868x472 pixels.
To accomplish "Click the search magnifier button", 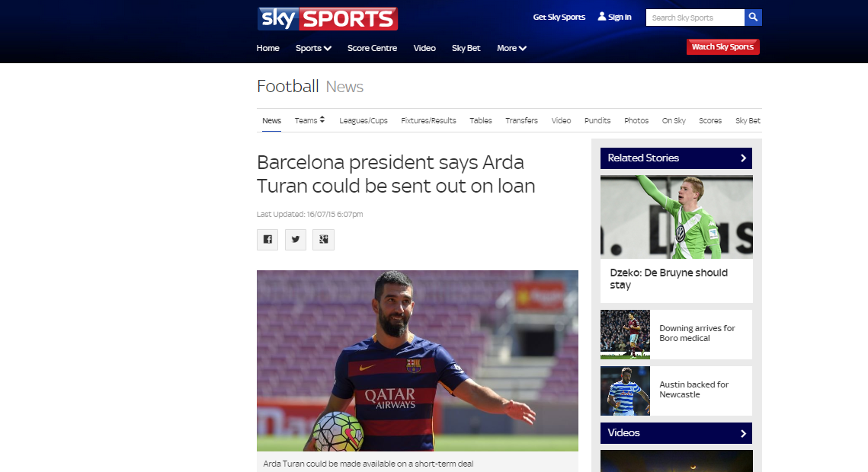I will pyautogui.click(x=753, y=18).
